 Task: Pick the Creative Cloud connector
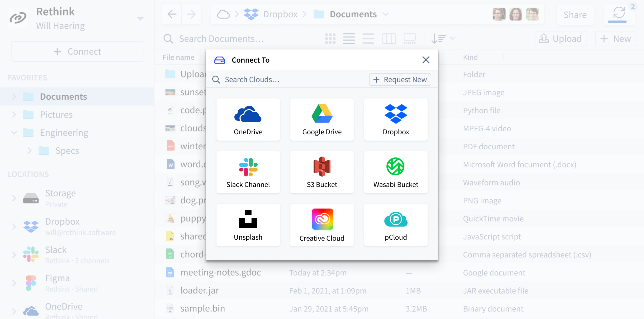click(x=322, y=225)
